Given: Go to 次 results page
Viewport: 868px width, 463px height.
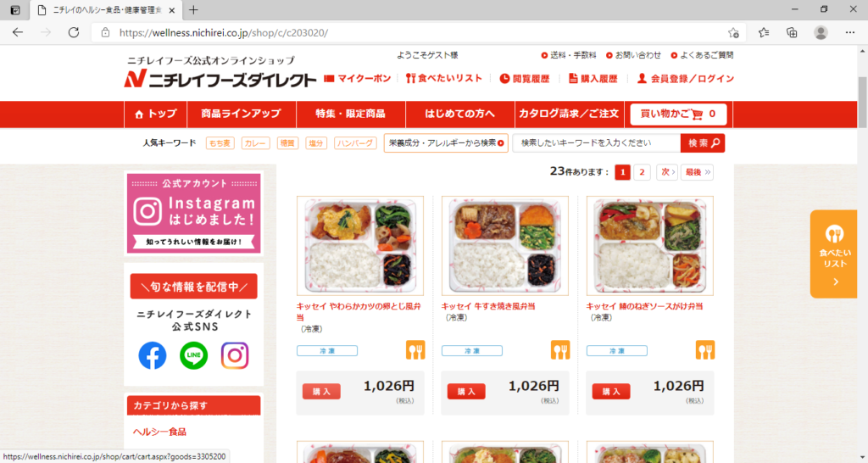Looking at the screenshot, I should point(667,172).
